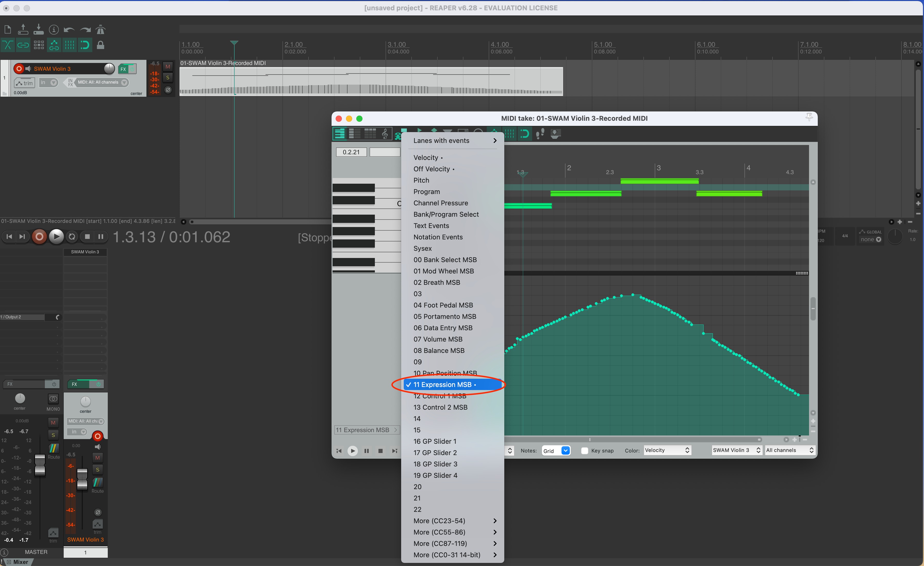The height and width of the screenshot is (566, 924).
Task: Toggle auto-crossfade in the main toolbar
Action: coord(7,45)
